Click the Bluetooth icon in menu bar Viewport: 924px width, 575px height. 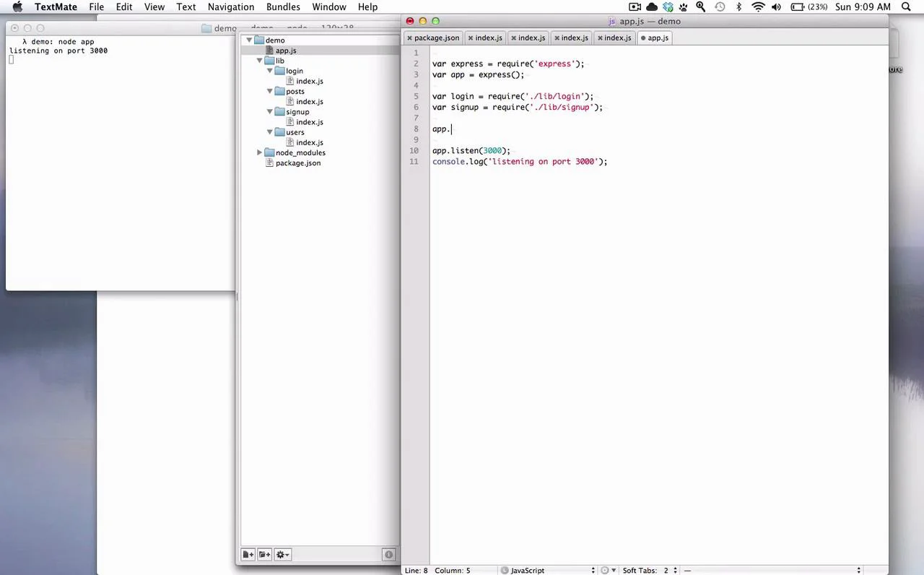pos(738,7)
